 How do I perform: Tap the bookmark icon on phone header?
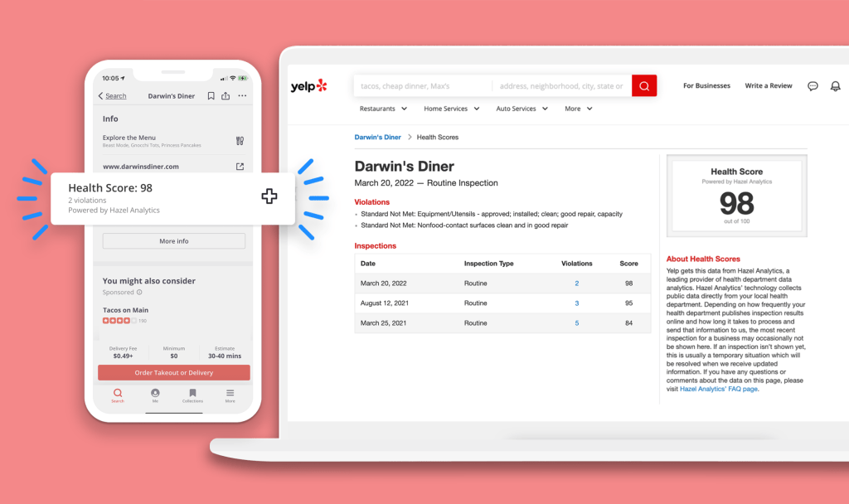click(x=211, y=96)
